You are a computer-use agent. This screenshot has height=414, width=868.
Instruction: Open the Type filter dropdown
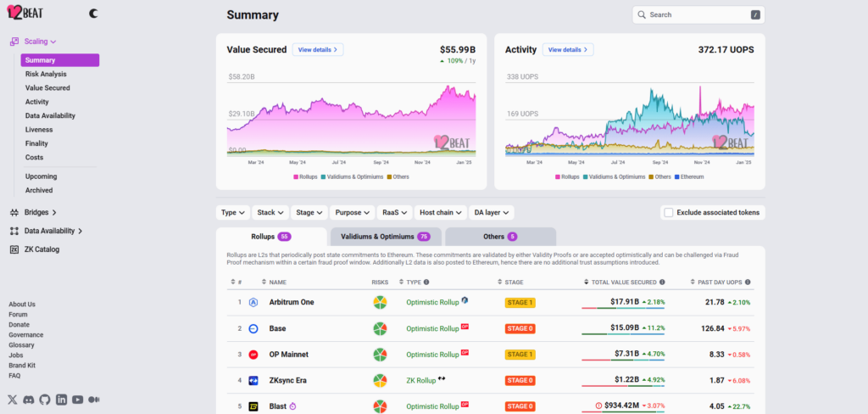232,212
